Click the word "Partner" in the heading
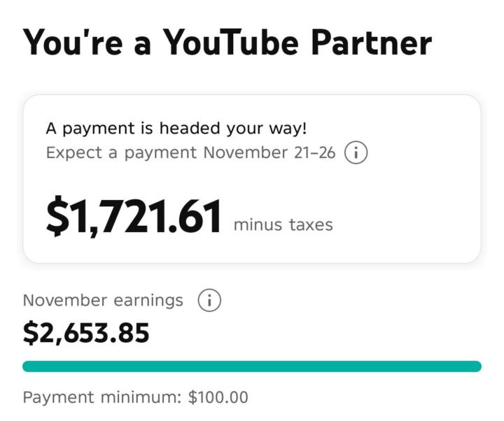Image resolution: width=504 pixels, height=421 pixels. pos(372,43)
